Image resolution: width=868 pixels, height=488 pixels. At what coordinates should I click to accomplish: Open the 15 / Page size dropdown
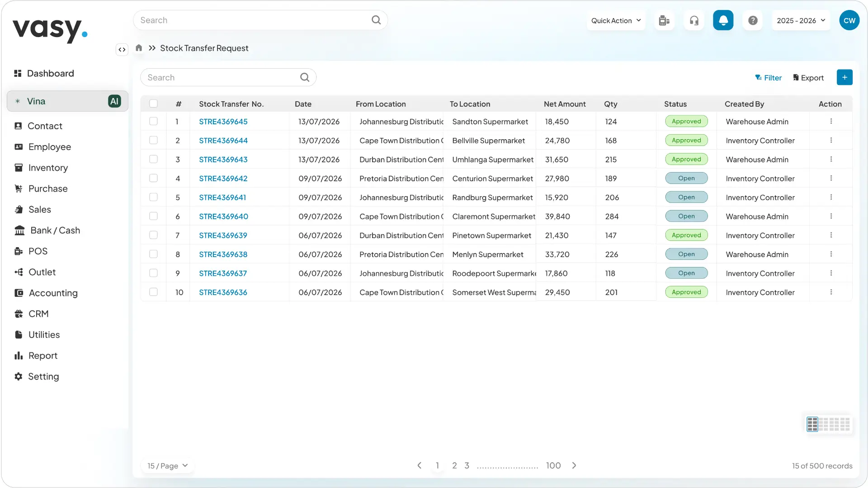click(x=168, y=466)
